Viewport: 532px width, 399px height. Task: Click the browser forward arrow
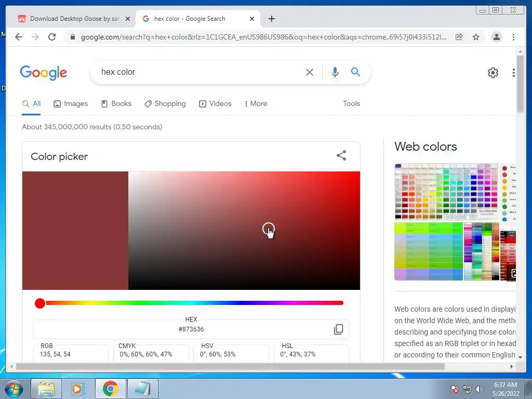coord(35,37)
